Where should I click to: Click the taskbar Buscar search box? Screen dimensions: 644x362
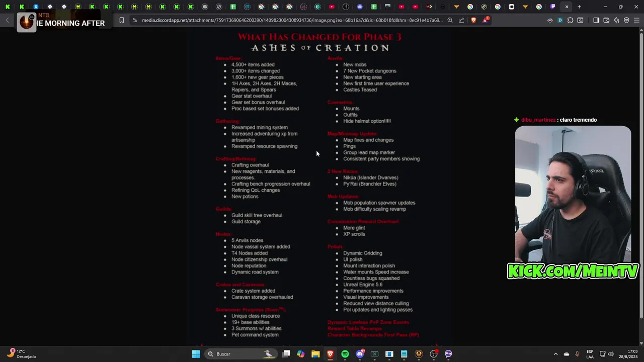(240, 354)
